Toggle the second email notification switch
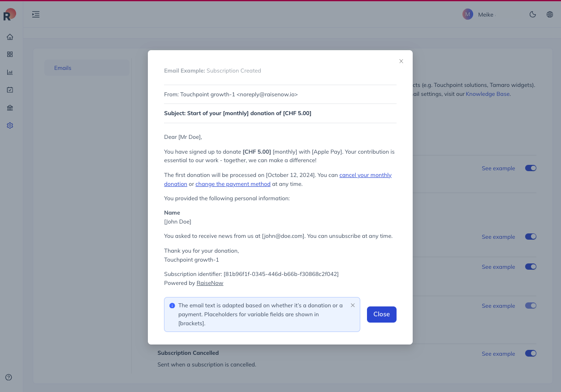The height and width of the screenshot is (392, 561). coord(531,237)
